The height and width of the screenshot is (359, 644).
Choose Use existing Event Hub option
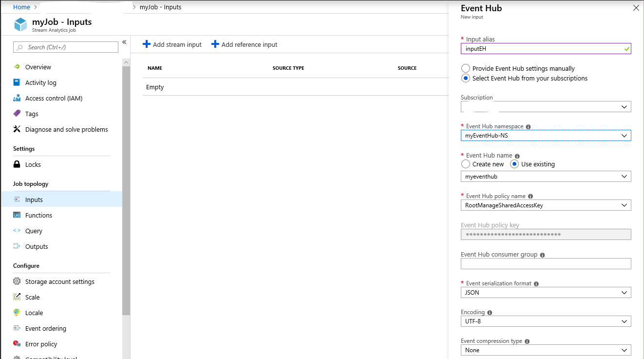click(x=514, y=164)
